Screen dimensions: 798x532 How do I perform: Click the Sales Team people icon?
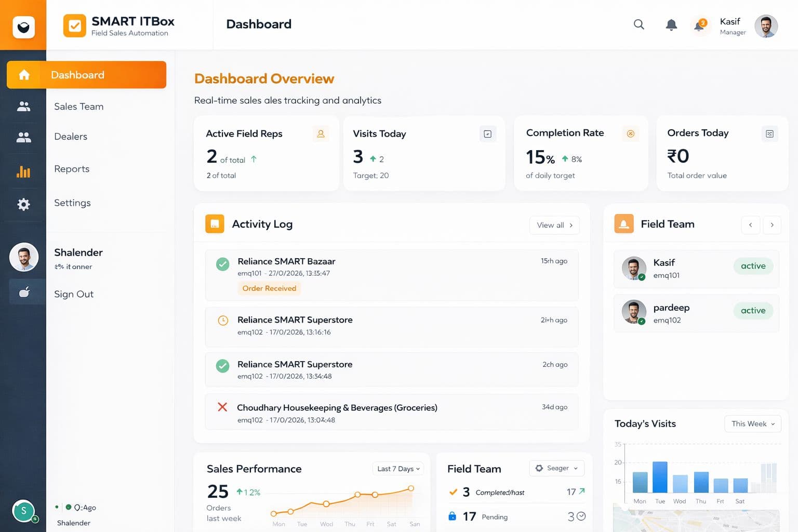[x=23, y=107]
